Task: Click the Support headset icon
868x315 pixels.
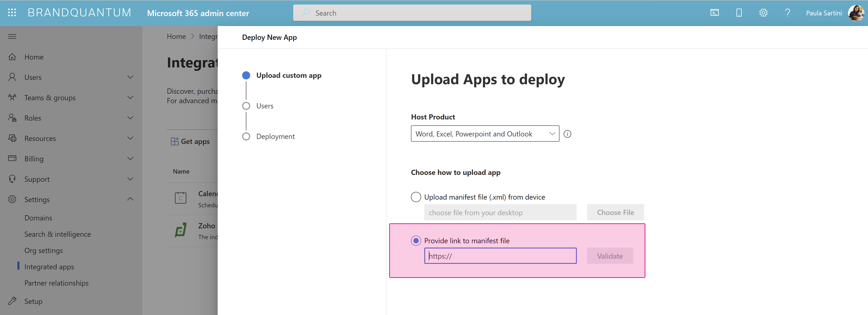Action: click(12, 179)
